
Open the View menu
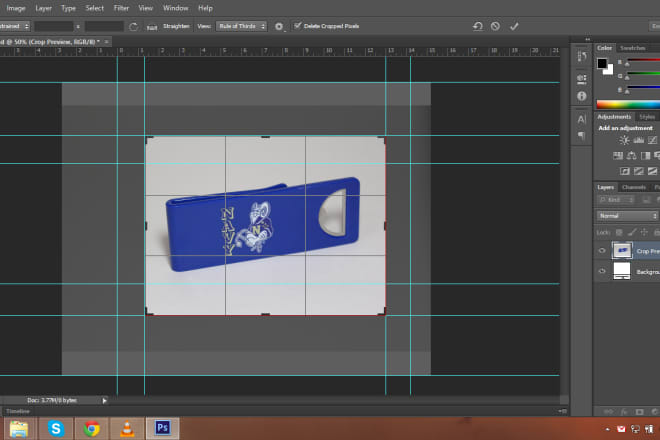pos(146,8)
